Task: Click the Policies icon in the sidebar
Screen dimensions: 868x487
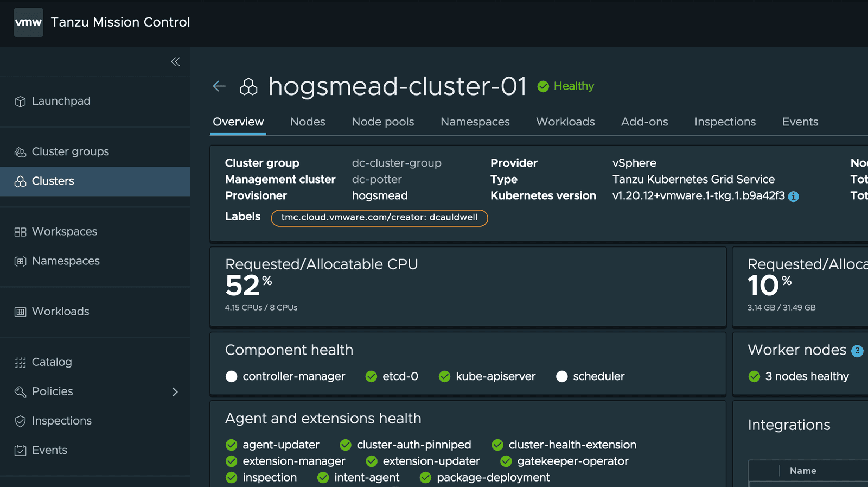Action: (21, 391)
